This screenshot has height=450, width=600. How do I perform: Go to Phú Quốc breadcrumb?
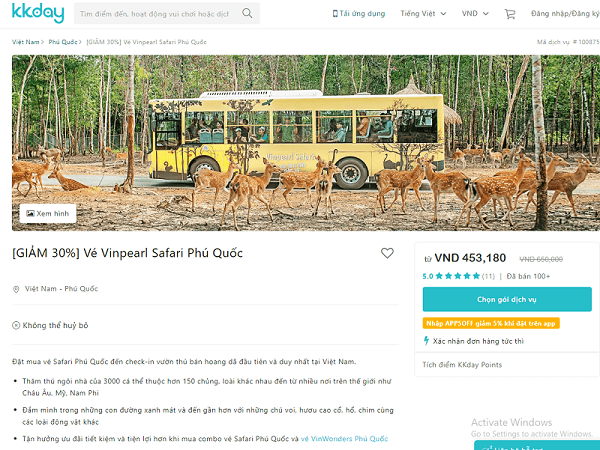point(63,43)
